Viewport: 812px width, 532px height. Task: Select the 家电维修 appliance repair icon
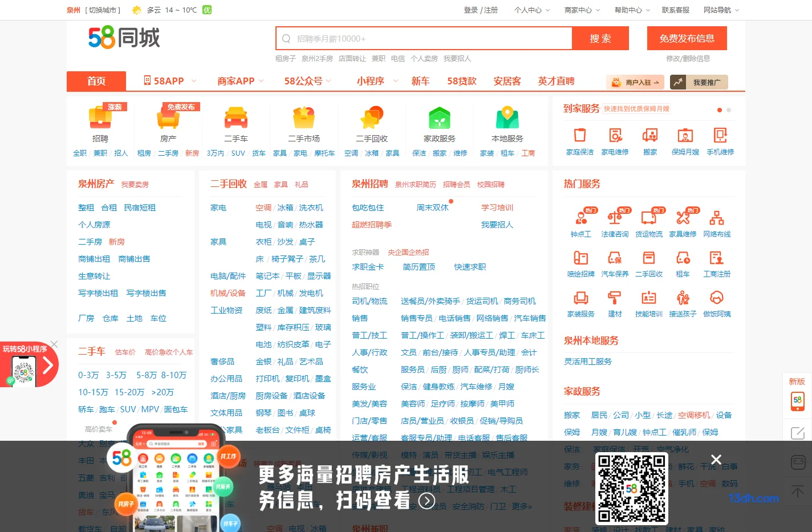click(x=615, y=135)
